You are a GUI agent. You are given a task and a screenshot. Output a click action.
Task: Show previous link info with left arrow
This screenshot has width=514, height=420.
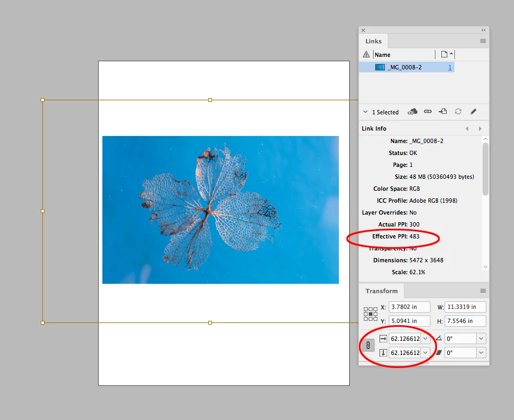467,129
